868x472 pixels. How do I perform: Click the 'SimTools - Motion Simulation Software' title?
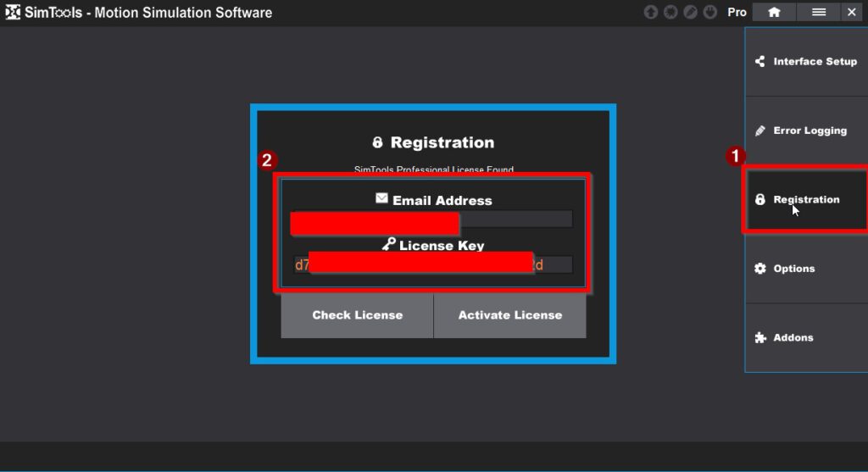point(148,12)
